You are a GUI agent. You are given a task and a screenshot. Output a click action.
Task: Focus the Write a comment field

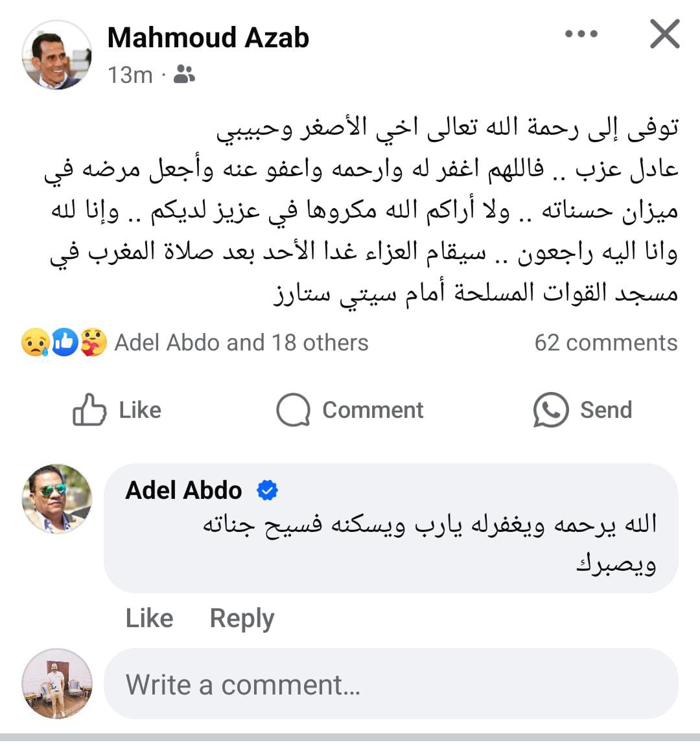391,684
